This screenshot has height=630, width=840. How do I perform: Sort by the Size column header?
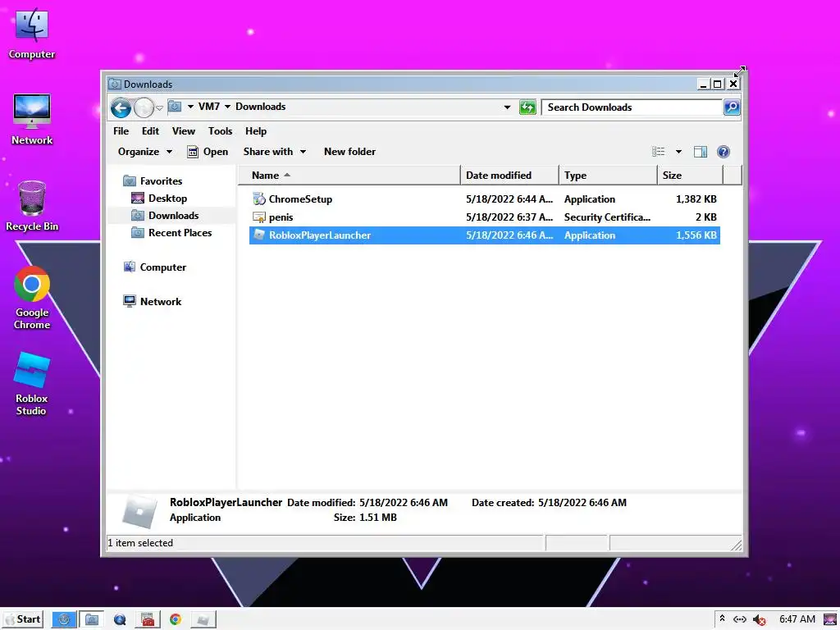click(691, 176)
